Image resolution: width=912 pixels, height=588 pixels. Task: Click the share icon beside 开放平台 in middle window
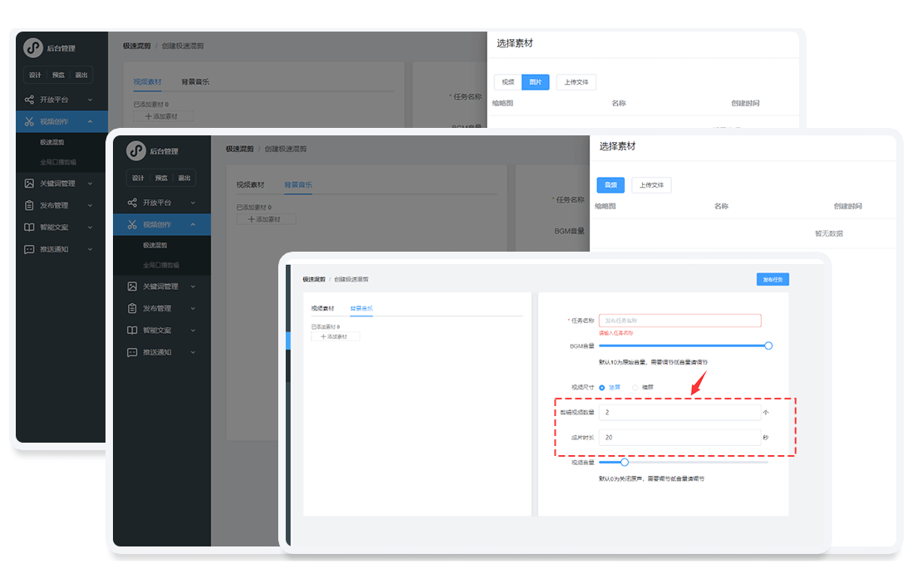[132, 203]
